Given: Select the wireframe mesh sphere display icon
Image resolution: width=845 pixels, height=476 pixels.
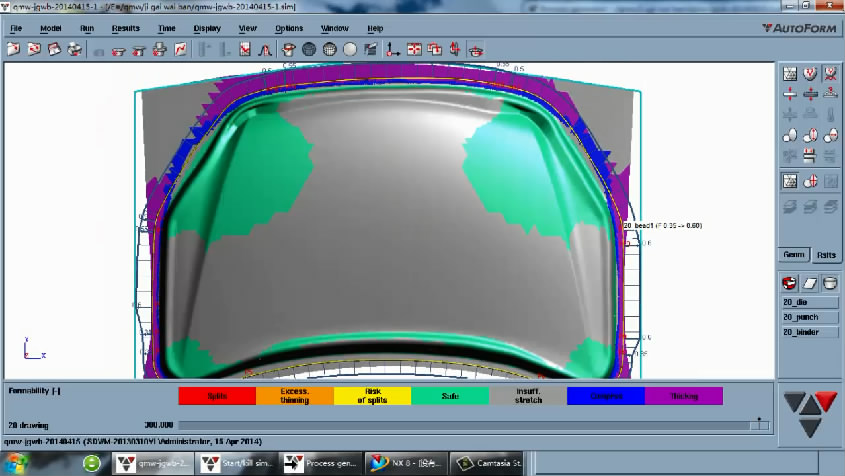Looking at the screenshot, I should tap(309, 49).
